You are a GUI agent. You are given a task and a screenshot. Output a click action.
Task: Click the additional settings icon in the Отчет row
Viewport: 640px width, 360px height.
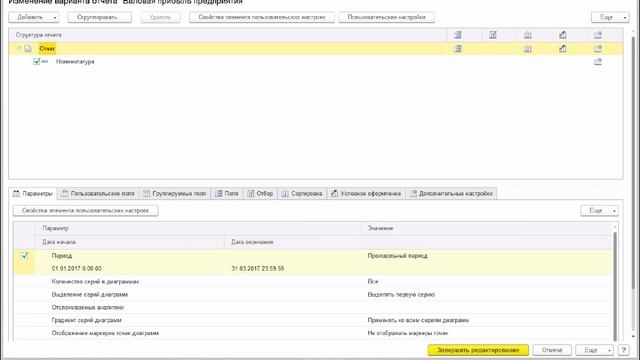[x=598, y=49]
